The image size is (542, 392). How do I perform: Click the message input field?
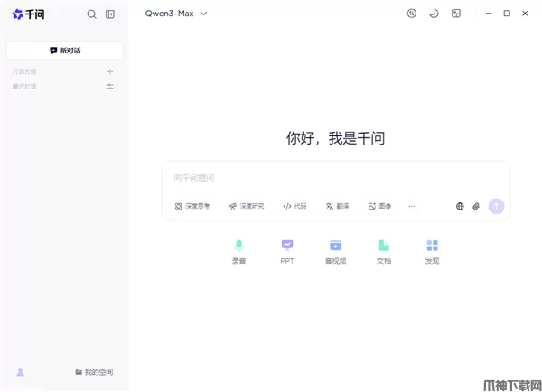pos(334,178)
